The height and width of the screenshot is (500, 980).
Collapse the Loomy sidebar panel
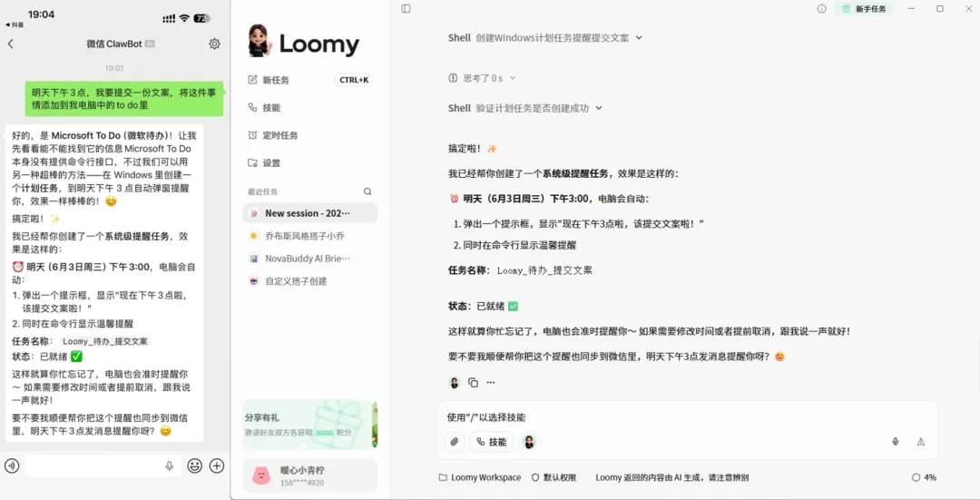click(x=407, y=9)
